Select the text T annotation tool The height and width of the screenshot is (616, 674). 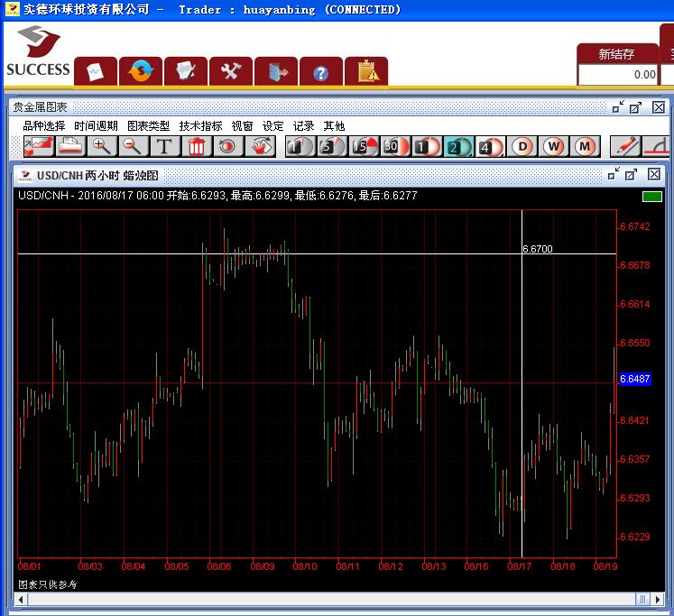[x=164, y=147]
